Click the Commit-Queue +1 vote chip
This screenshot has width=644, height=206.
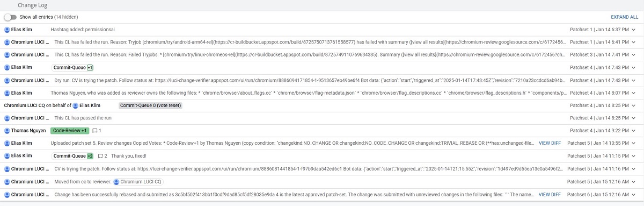point(72,67)
